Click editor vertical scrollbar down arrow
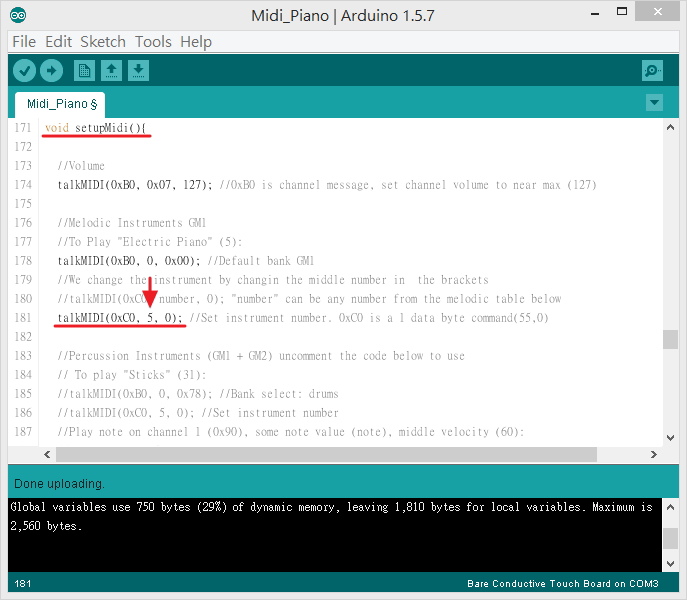Screen dimensions: 687x600 pos(670,437)
